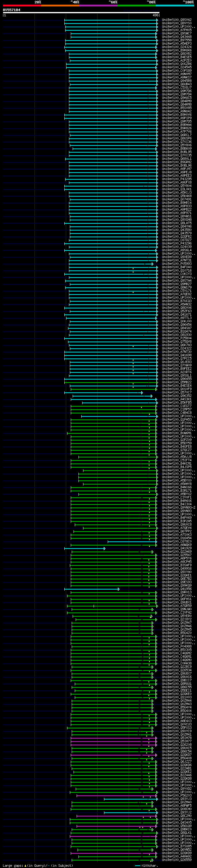This screenshot has width=197, height=868.
Task: Click the white query sequence bar
Action: coord(81,13)
